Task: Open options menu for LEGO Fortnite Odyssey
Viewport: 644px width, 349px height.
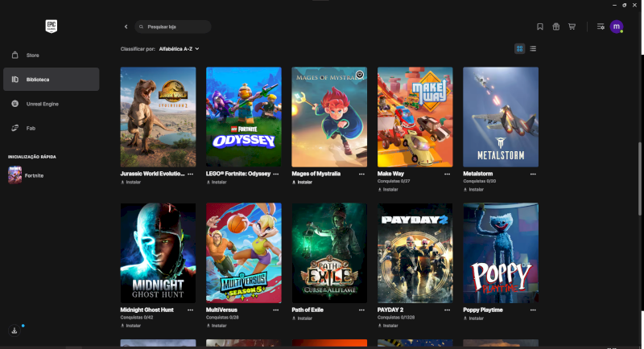Action: [276, 174]
